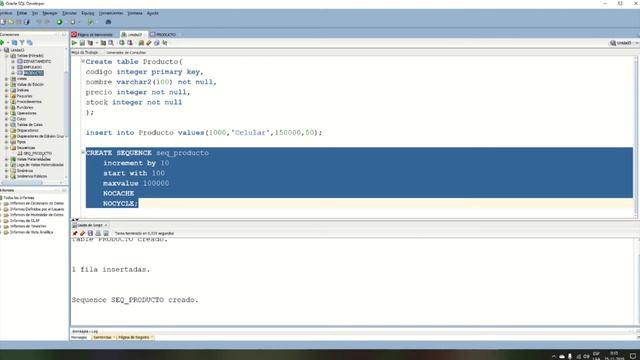This screenshot has width=640, height=360.
Task: Click the Refresh icon in the Conexiones panel
Action: 14,42
